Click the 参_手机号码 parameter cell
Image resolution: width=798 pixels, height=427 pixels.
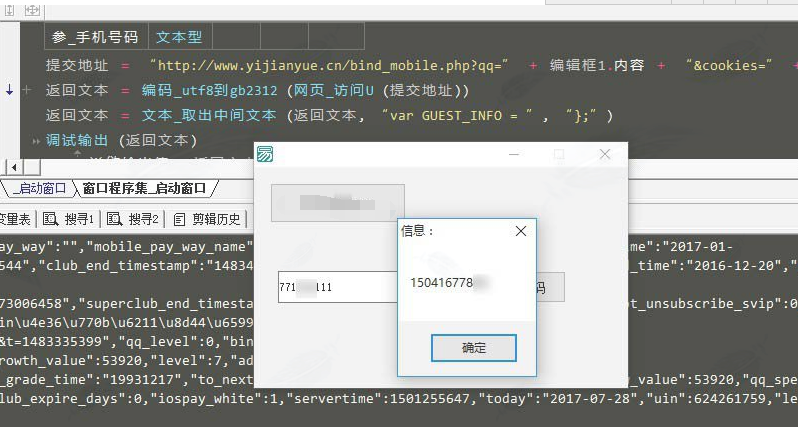(96, 37)
